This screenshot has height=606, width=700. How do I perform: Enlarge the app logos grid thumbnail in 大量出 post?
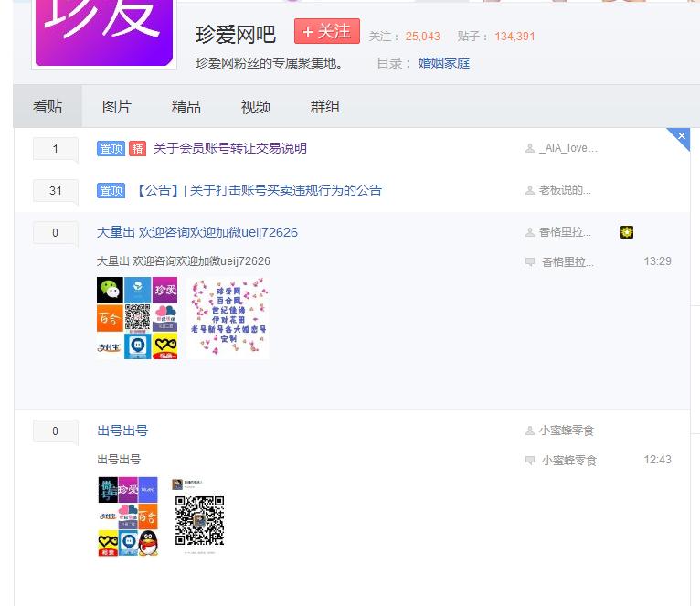click(137, 318)
